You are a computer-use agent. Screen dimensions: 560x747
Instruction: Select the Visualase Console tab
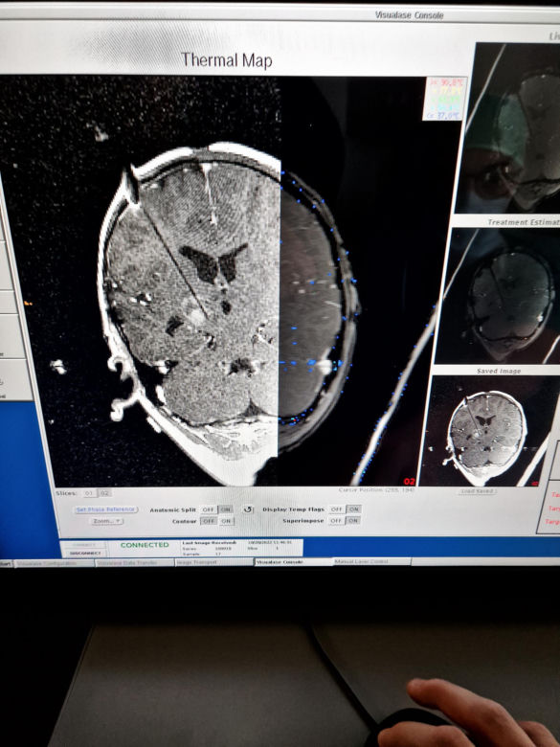(x=293, y=561)
